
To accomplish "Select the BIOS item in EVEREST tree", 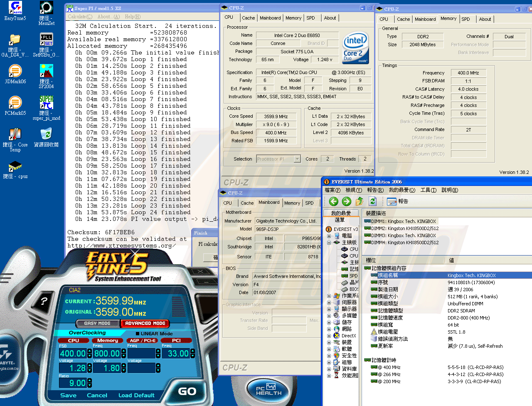I will point(350,289).
